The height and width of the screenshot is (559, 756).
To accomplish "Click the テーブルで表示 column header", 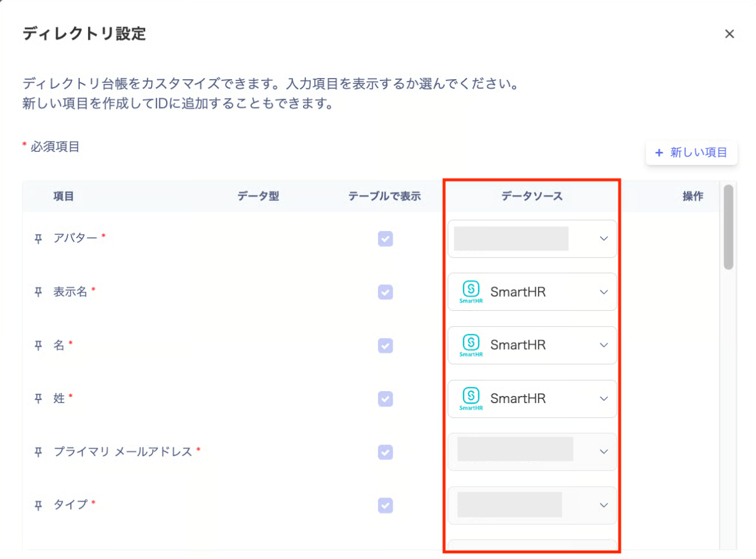I will tap(384, 197).
